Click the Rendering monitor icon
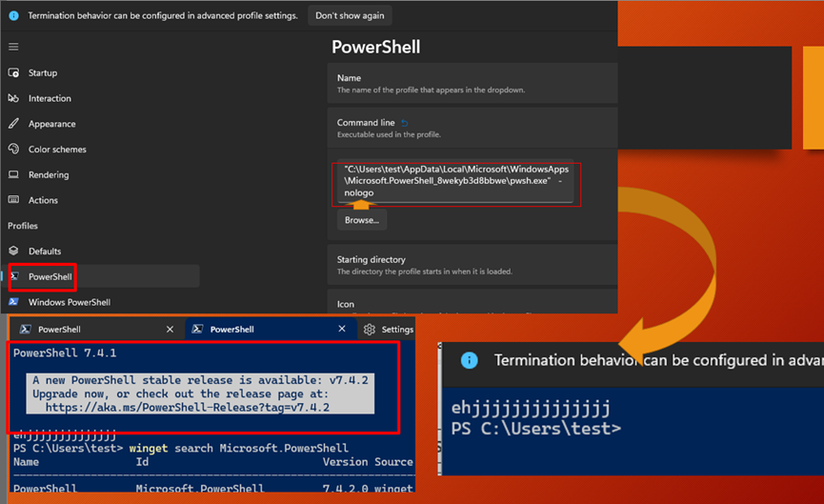 pos(13,174)
